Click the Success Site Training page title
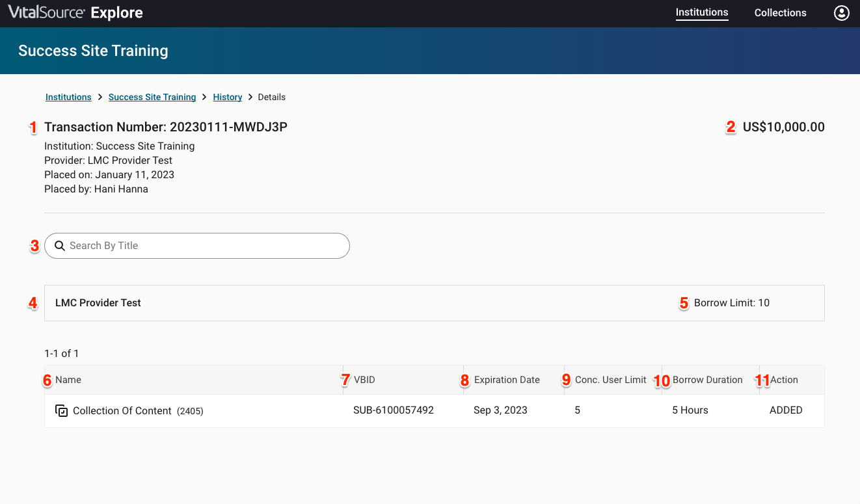The height and width of the screenshot is (504, 860). (93, 51)
